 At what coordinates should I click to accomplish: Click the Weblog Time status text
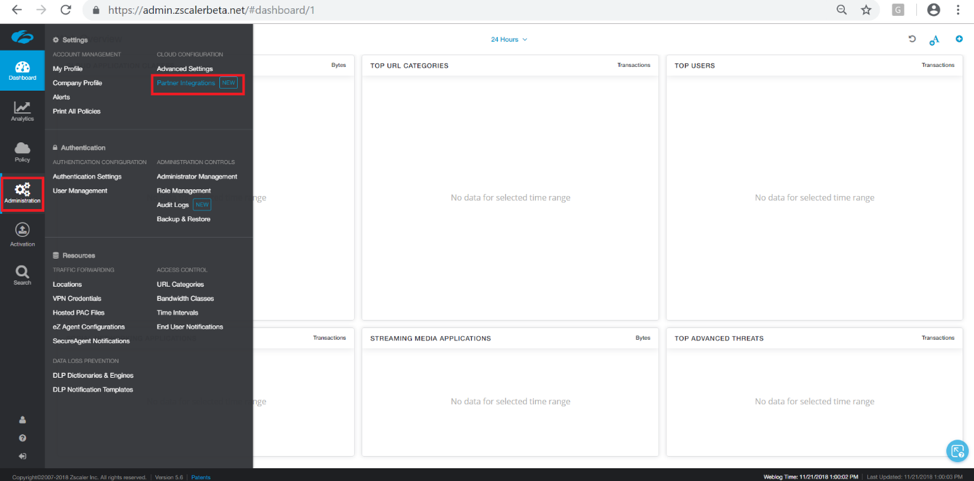[811, 477]
